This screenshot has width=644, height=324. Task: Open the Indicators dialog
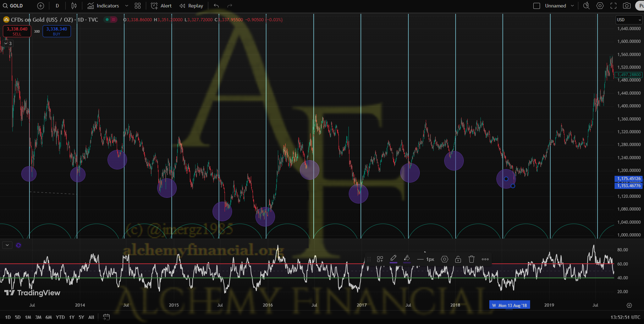coord(103,6)
